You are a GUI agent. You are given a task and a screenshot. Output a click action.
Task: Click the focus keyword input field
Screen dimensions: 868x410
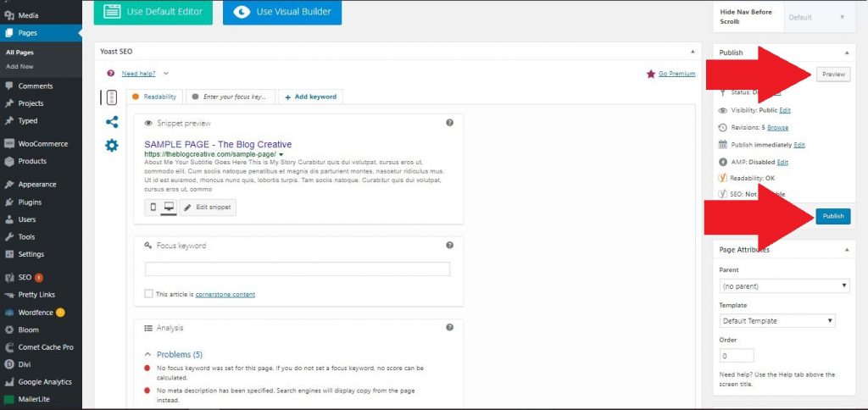pos(298,269)
